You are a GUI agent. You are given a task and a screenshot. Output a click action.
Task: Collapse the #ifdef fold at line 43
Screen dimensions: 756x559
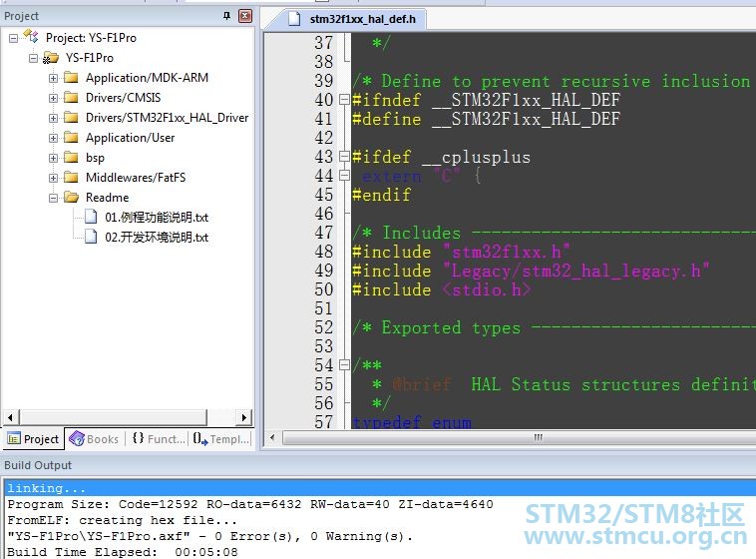pyautogui.click(x=344, y=157)
